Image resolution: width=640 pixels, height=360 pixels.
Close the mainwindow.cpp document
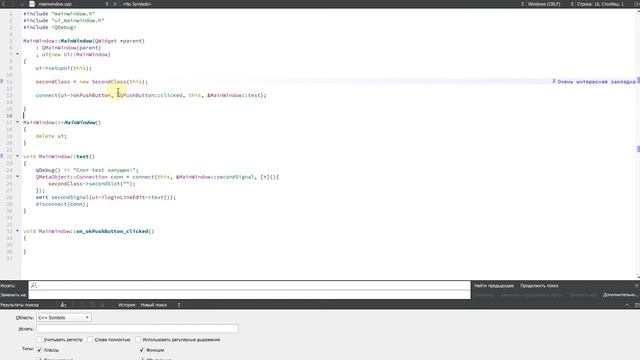(x=115, y=4)
